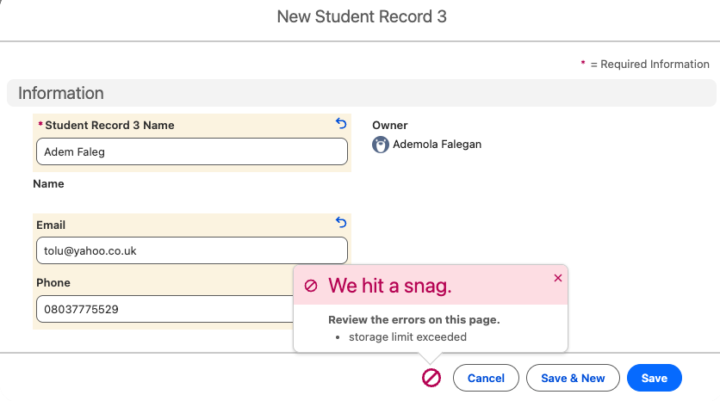Viewport: 720px width, 401px height.
Task: Open owner Ademola Falegan's name
Action: pos(437,144)
